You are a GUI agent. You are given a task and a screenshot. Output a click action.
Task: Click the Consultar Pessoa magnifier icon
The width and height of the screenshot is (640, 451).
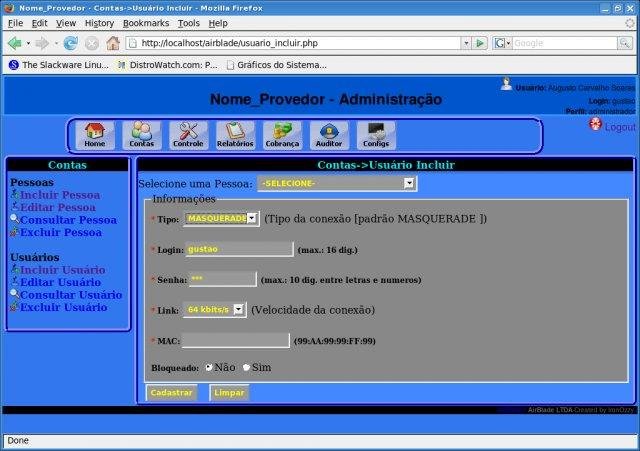pyautogui.click(x=15, y=219)
